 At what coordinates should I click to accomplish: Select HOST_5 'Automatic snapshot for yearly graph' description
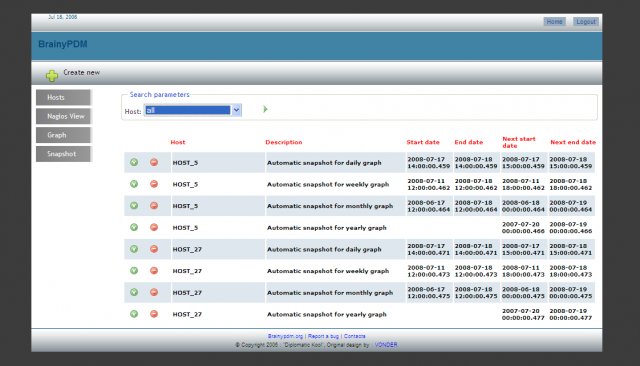327,227
